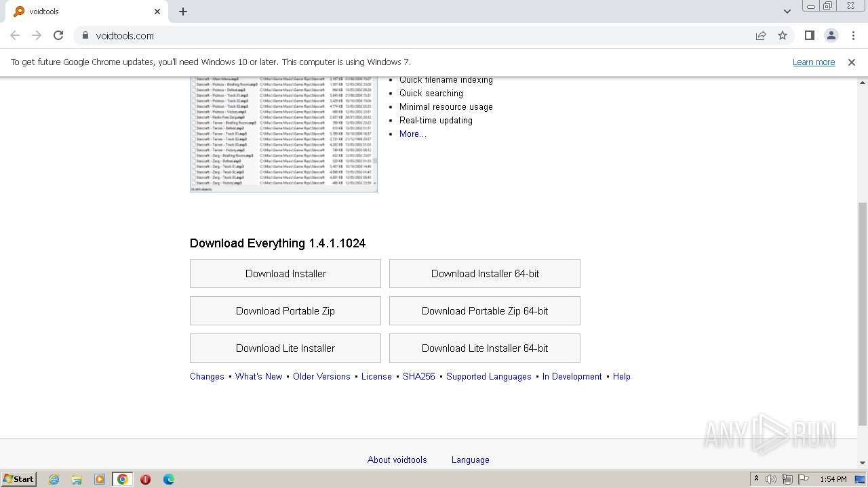
Task: Go back with the browser back arrow
Action: 15,35
